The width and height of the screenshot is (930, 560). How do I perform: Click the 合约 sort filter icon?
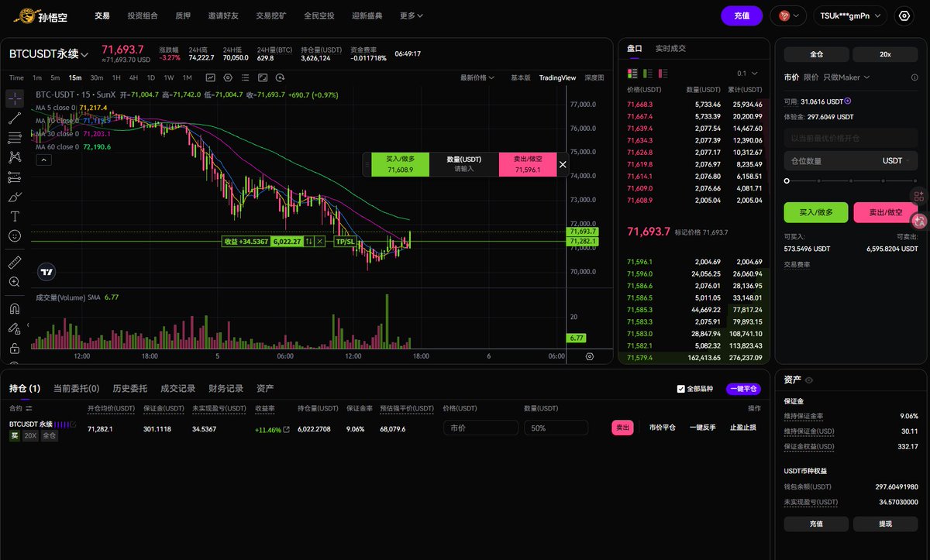click(29, 408)
